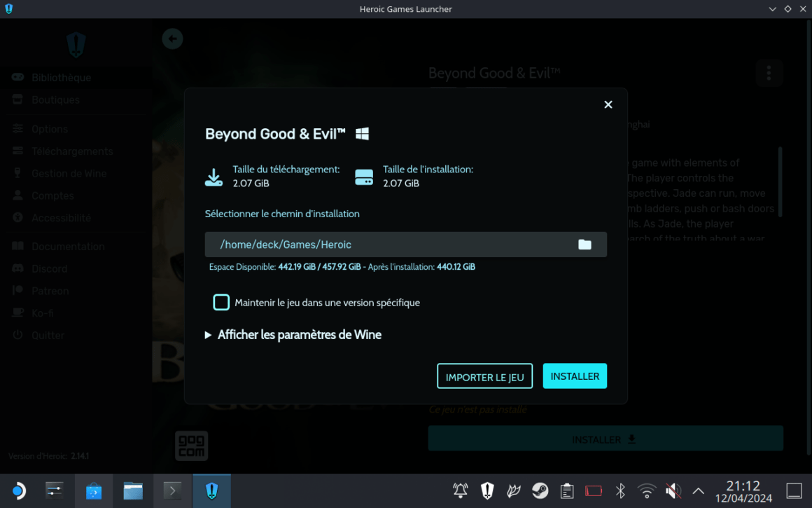Open notifications bell in system tray
Image resolution: width=812 pixels, height=508 pixels.
pos(461,490)
